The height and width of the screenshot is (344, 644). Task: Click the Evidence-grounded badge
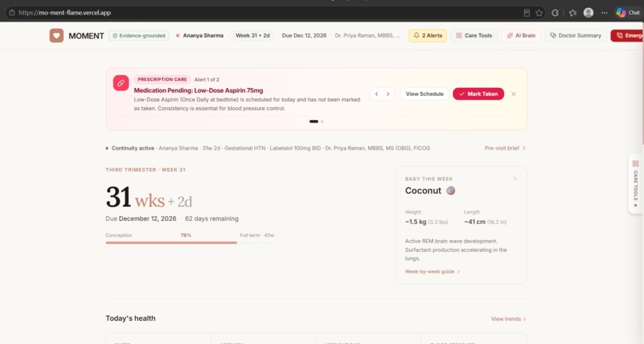pyautogui.click(x=139, y=36)
